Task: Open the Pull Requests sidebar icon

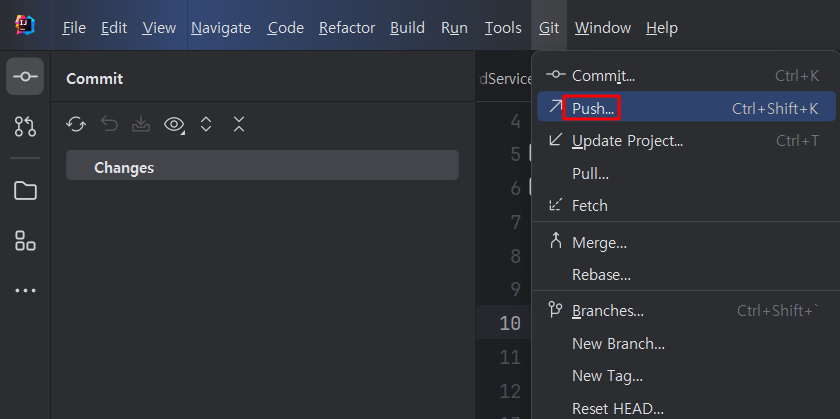Action: point(25,126)
